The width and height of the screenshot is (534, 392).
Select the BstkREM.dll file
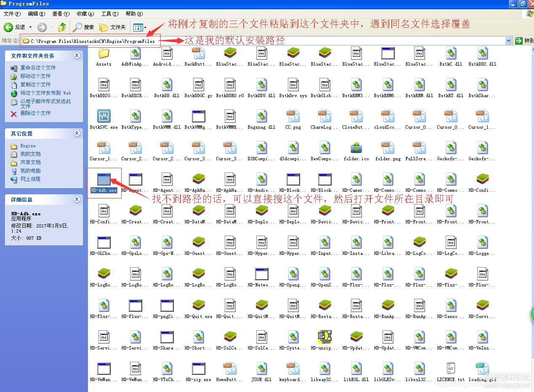420,88
